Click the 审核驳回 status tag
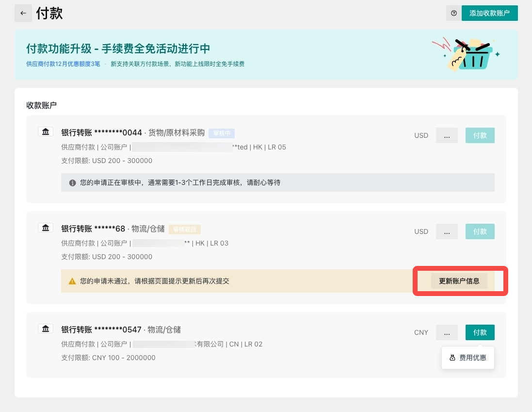Screen dimensions: 532x412 point(185,229)
